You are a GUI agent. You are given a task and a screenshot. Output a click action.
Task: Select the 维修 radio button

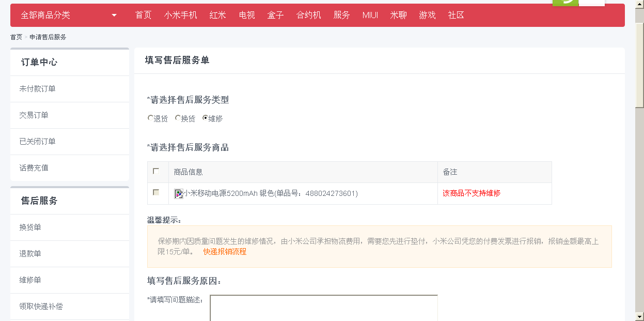[205, 118]
